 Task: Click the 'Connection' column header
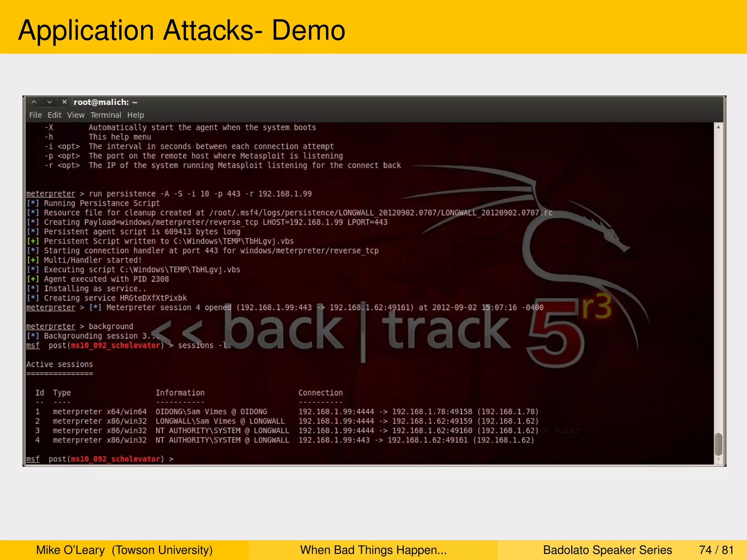[x=321, y=393]
